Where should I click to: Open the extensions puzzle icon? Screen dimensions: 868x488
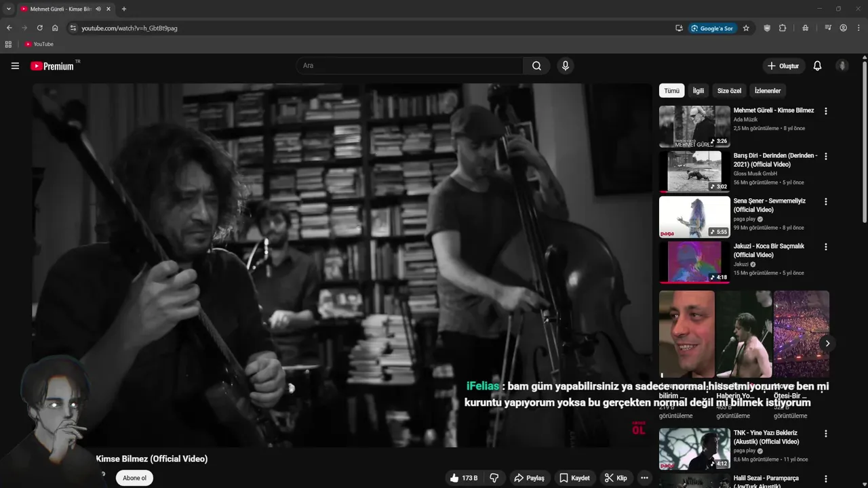[783, 28]
